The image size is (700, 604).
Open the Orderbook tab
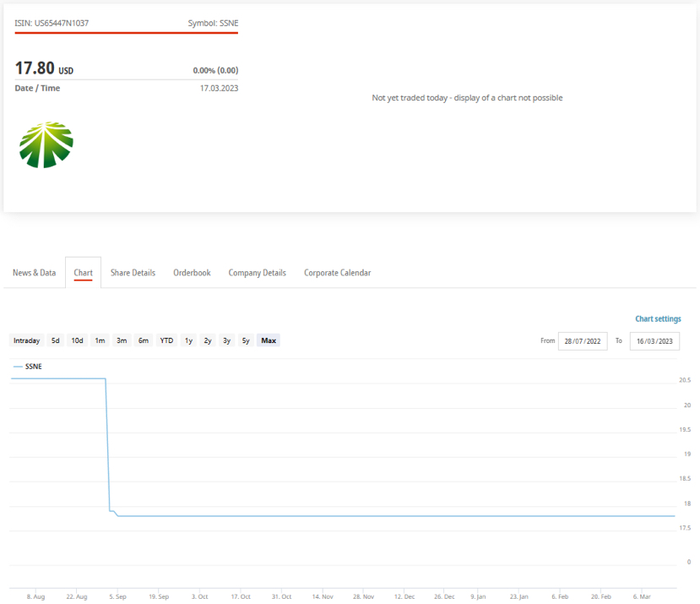click(192, 273)
